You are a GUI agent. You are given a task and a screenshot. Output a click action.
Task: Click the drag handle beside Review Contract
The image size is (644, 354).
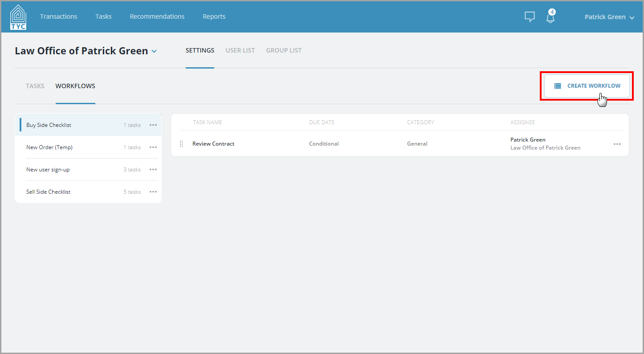[181, 144]
